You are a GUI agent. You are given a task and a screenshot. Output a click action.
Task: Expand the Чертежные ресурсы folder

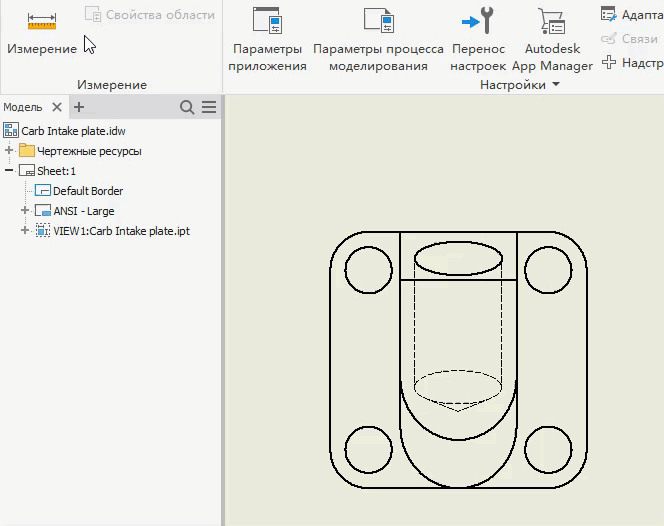click(9, 151)
